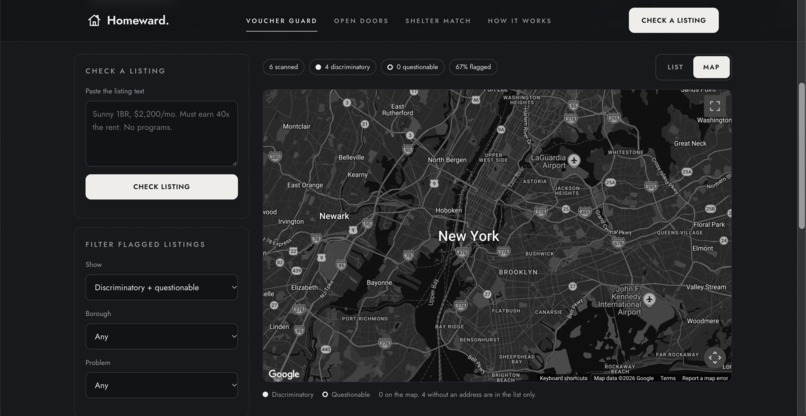Open the Problem dropdown
Screen dimensions: 806x416
click(x=161, y=385)
